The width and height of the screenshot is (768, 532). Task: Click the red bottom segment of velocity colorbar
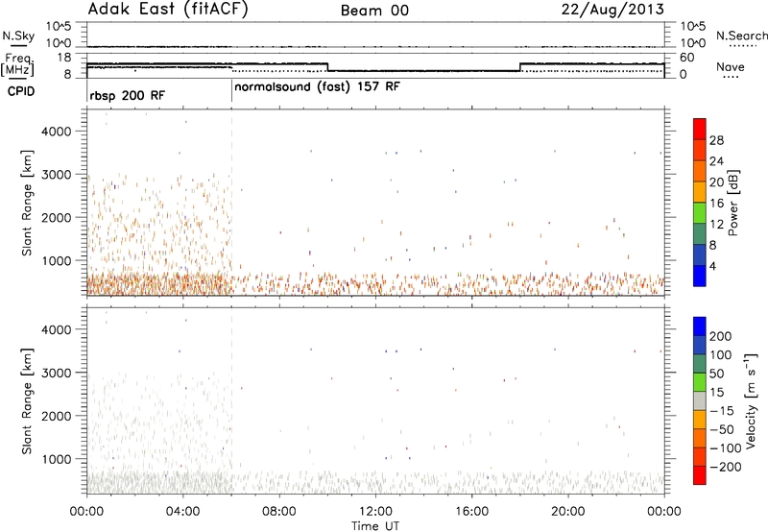pos(700,475)
